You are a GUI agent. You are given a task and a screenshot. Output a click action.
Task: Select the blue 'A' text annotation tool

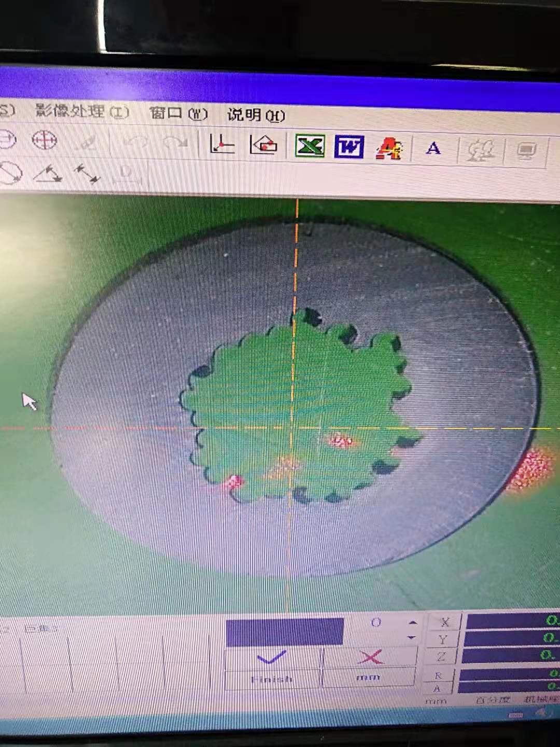click(433, 149)
